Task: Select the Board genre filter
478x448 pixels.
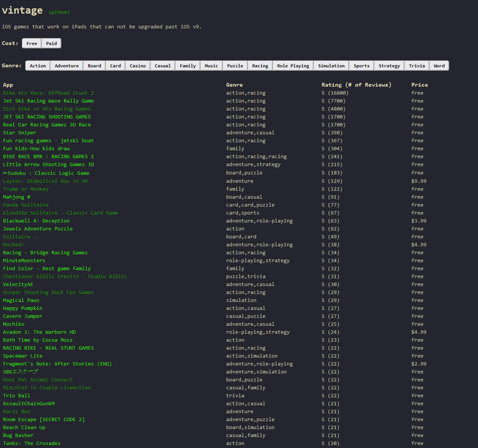Action: (94, 66)
